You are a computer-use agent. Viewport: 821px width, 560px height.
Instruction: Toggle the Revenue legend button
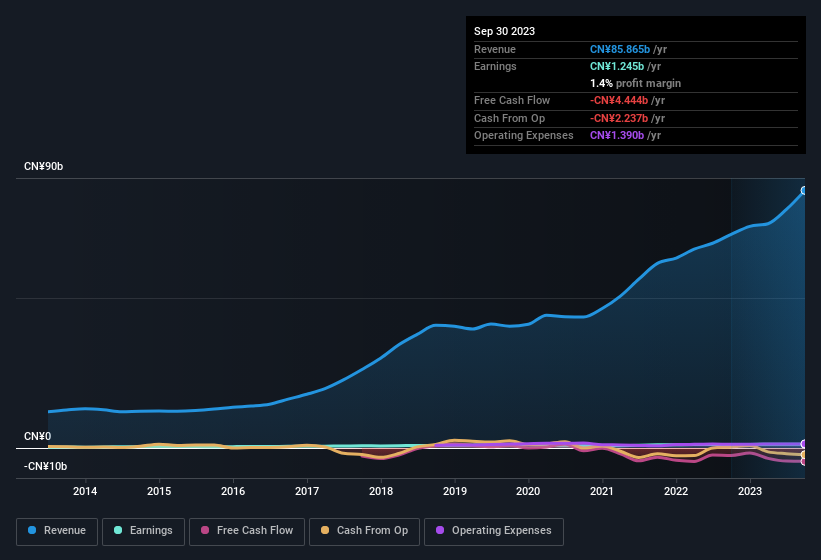[x=57, y=531]
